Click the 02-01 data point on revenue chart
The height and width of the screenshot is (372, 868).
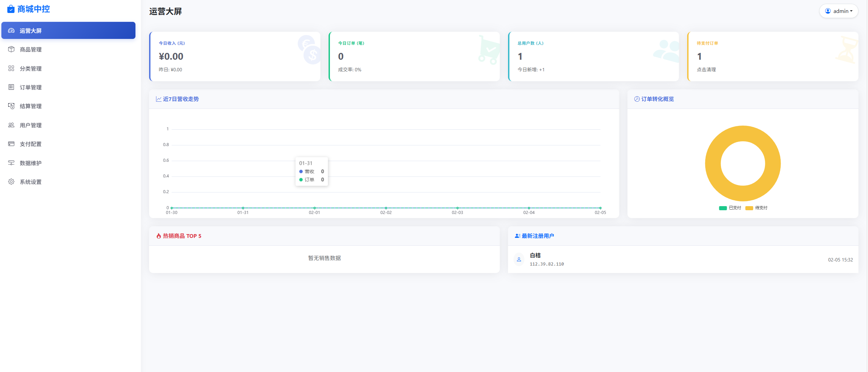(314, 208)
